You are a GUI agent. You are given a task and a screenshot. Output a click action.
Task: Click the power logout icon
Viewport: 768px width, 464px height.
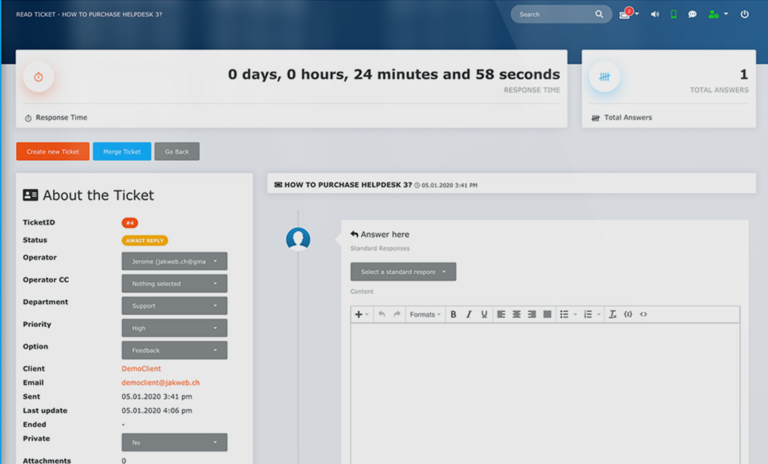(x=744, y=14)
